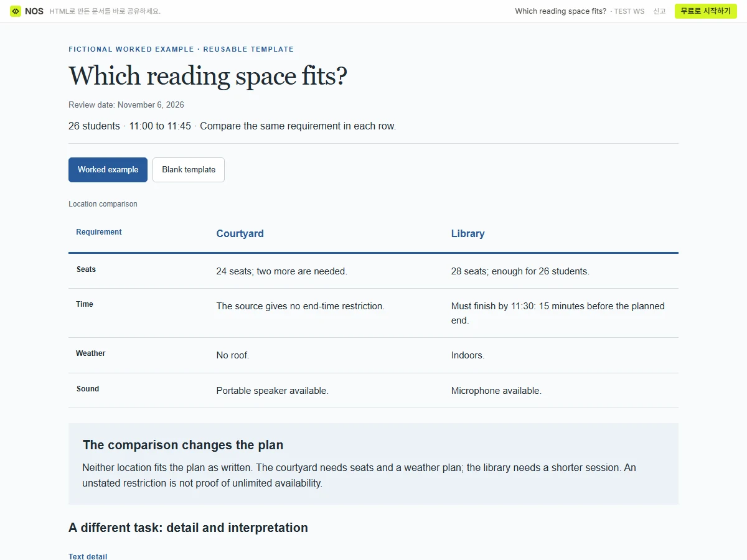The height and width of the screenshot is (560, 747).
Task: Click the 'Location comparison' table caption
Action: (103, 204)
